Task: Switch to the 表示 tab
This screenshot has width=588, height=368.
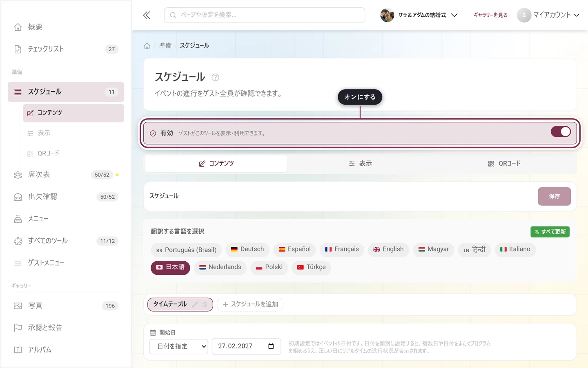Action: coord(360,164)
